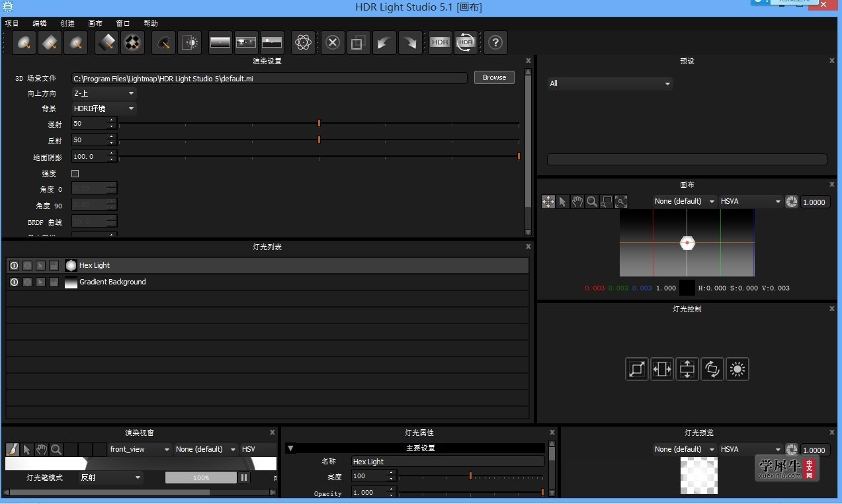The height and width of the screenshot is (504, 842).
Task: Click the brightness sun light control icon
Action: click(x=737, y=369)
